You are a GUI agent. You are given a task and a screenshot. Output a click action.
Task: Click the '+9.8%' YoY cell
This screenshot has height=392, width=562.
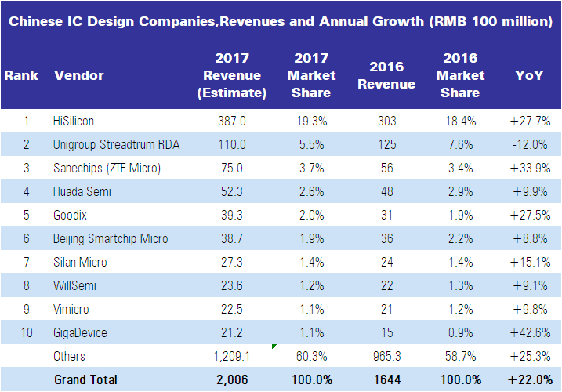530,309
